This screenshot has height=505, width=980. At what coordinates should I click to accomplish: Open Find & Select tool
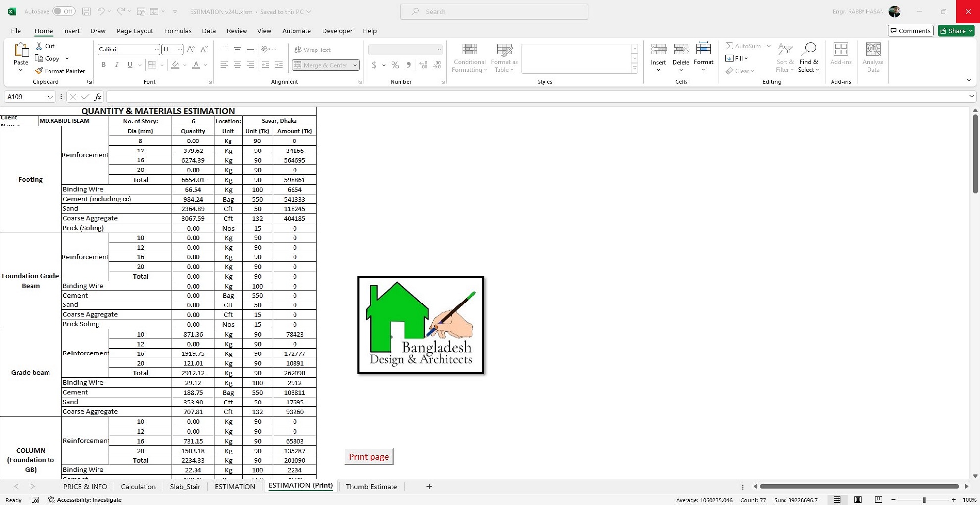(808, 50)
